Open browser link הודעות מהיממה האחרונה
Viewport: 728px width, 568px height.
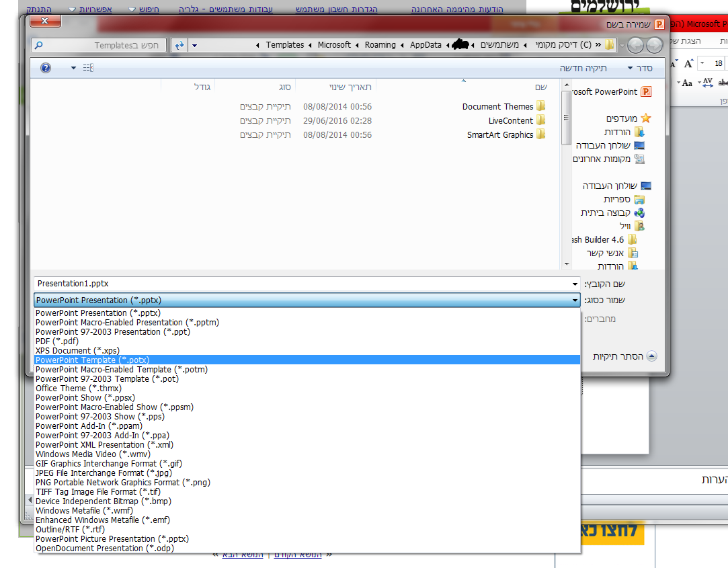457,9
